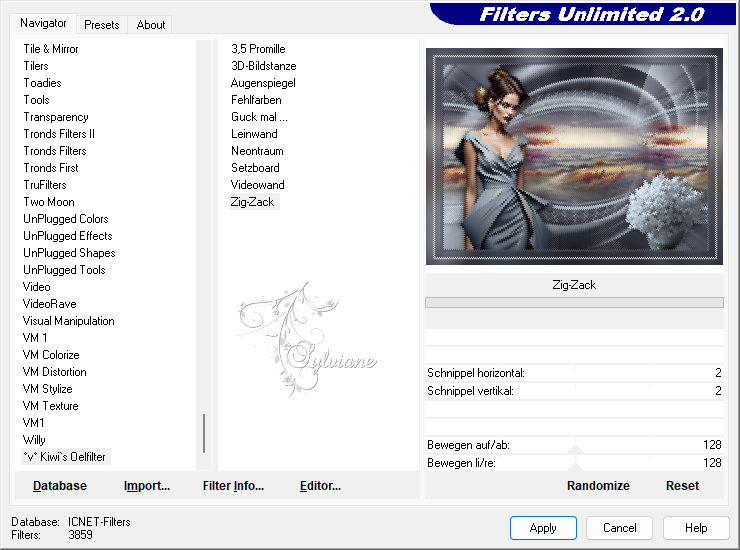The height and width of the screenshot is (550, 740).
Task: Click the category list scrollbar thumb
Action: pos(204,433)
